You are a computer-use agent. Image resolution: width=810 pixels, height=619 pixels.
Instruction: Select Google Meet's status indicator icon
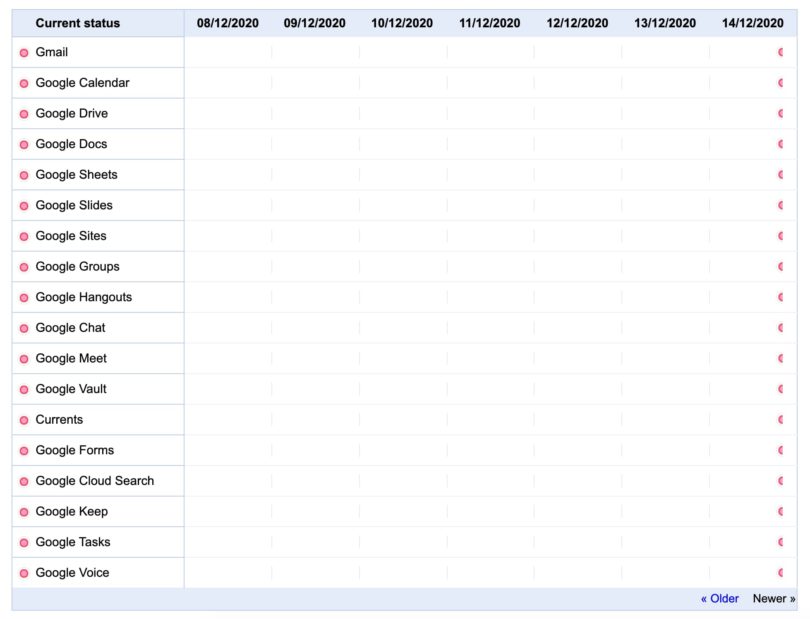coord(24,359)
